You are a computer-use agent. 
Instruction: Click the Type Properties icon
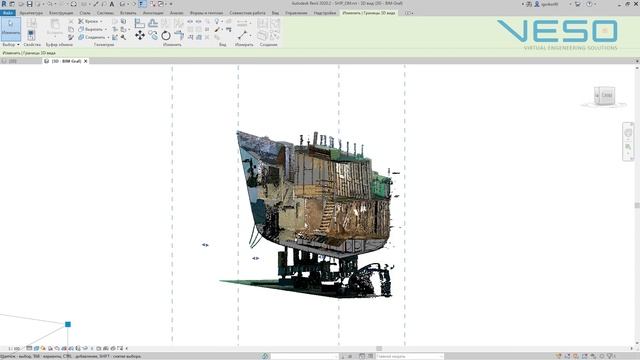coord(31,24)
